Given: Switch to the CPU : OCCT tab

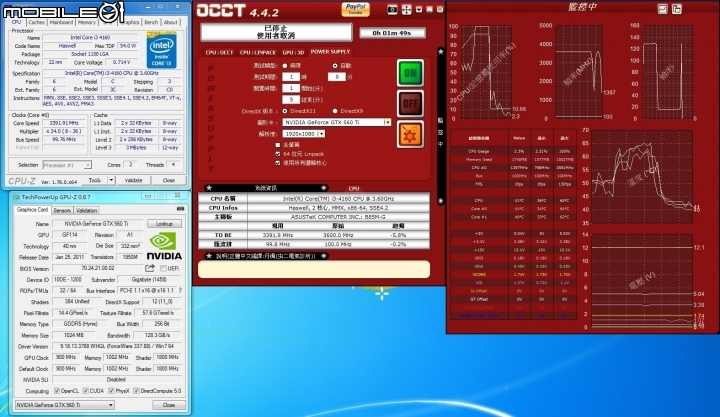Looking at the screenshot, I should 219,52.
